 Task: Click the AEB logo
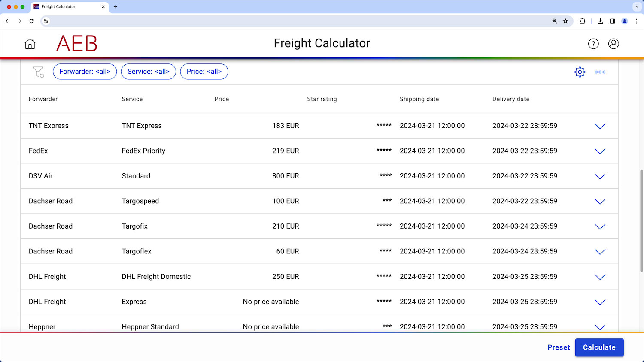coord(76,43)
